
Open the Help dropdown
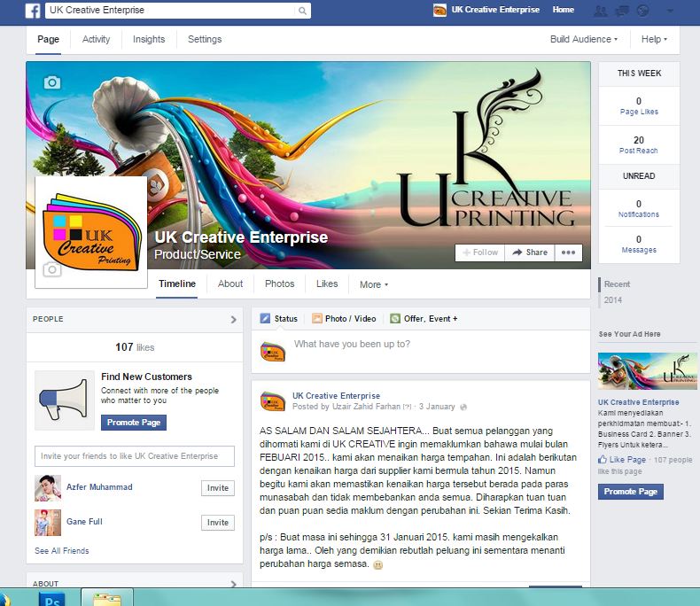pos(654,39)
